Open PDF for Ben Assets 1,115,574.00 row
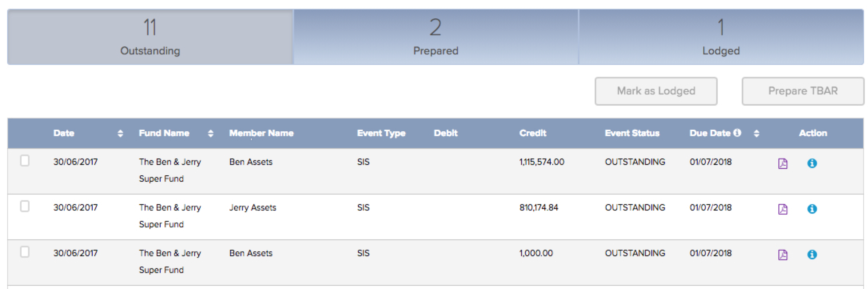This screenshot has width=868, height=289. (x=782, y=164)
